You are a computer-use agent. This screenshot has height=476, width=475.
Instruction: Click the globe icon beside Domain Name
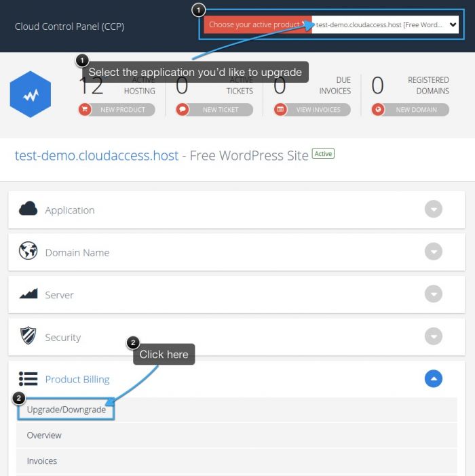tap(28, 251)
